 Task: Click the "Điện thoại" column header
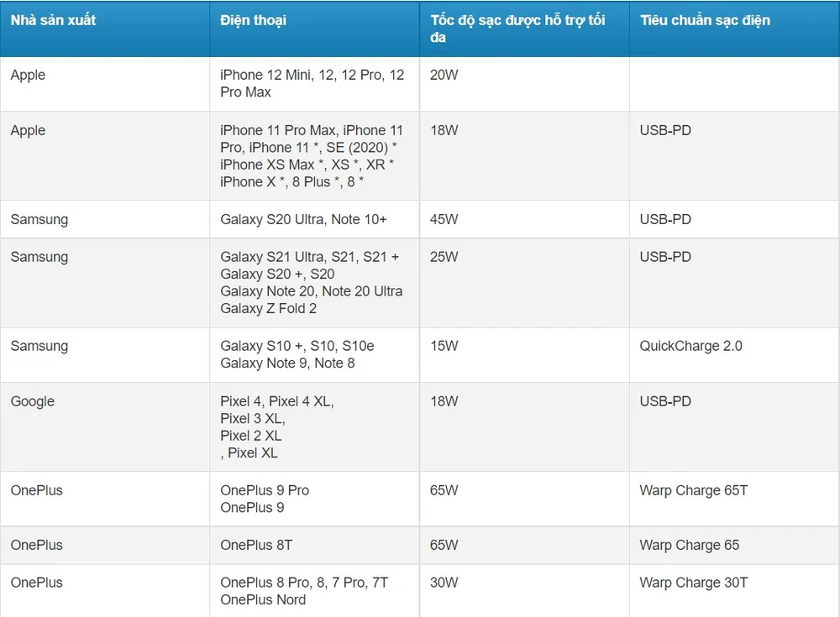coord(253,20)
